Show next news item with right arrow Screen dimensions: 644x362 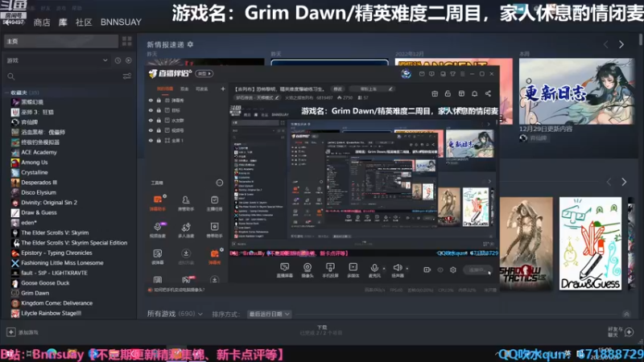(621, 44)
